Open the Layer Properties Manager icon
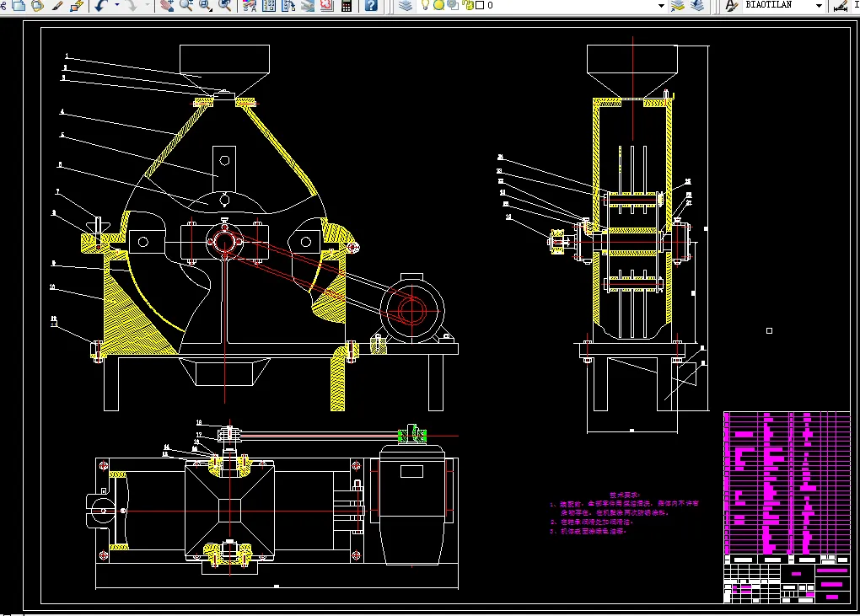This screenshot has height=616, width=860. coord(406,6)
